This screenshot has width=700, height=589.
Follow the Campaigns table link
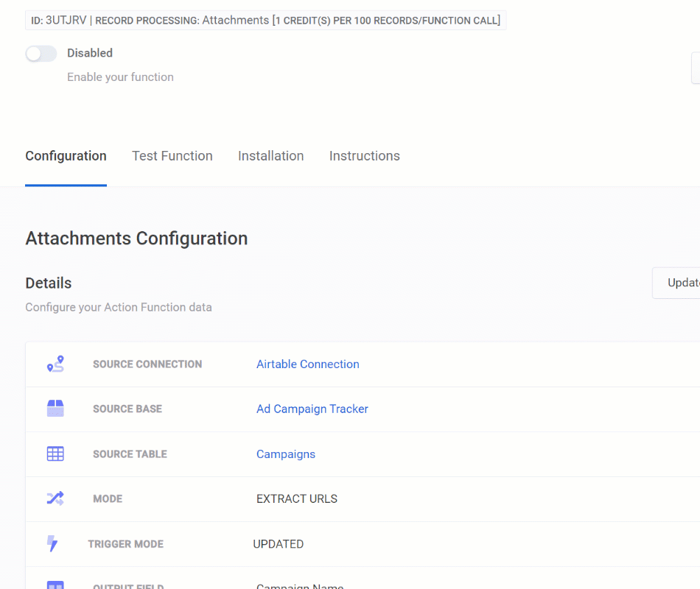pyautogui.click(x=285, y=454)
